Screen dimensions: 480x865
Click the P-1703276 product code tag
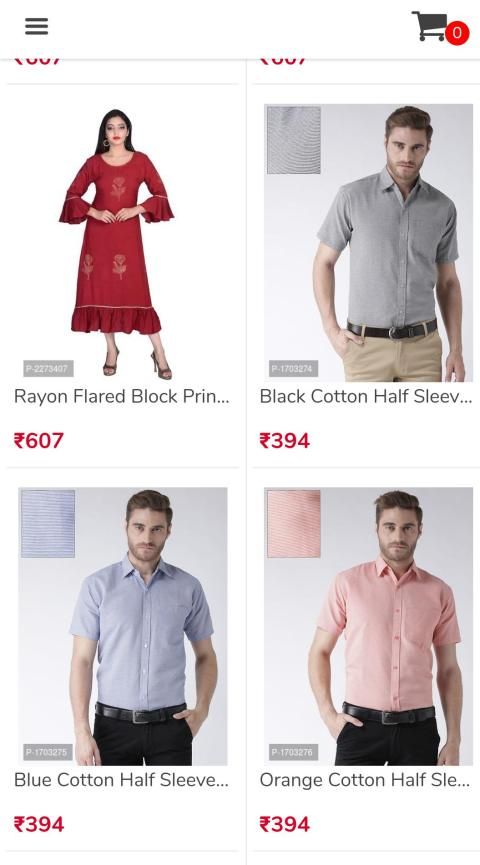(293, 752)
